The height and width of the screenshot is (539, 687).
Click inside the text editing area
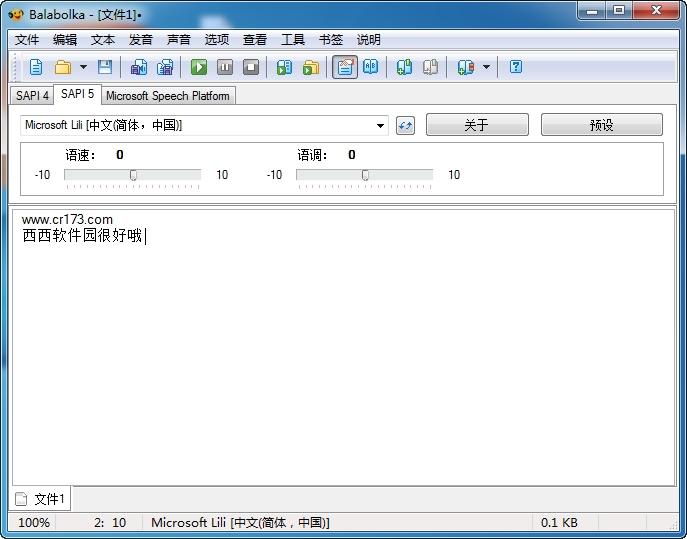tap(344, 348)
